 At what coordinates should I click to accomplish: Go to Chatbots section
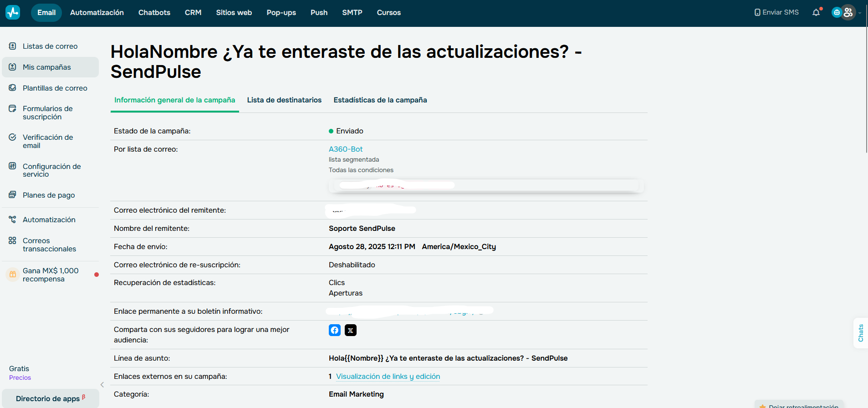click(154, 12)
